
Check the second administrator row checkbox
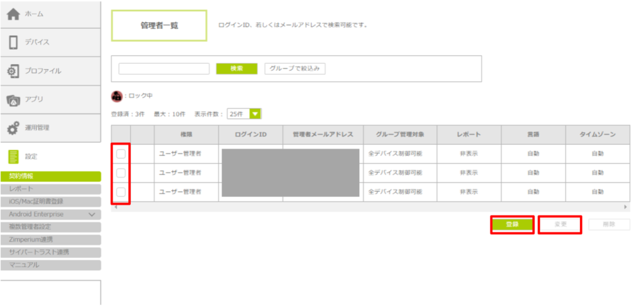point(121,173)
